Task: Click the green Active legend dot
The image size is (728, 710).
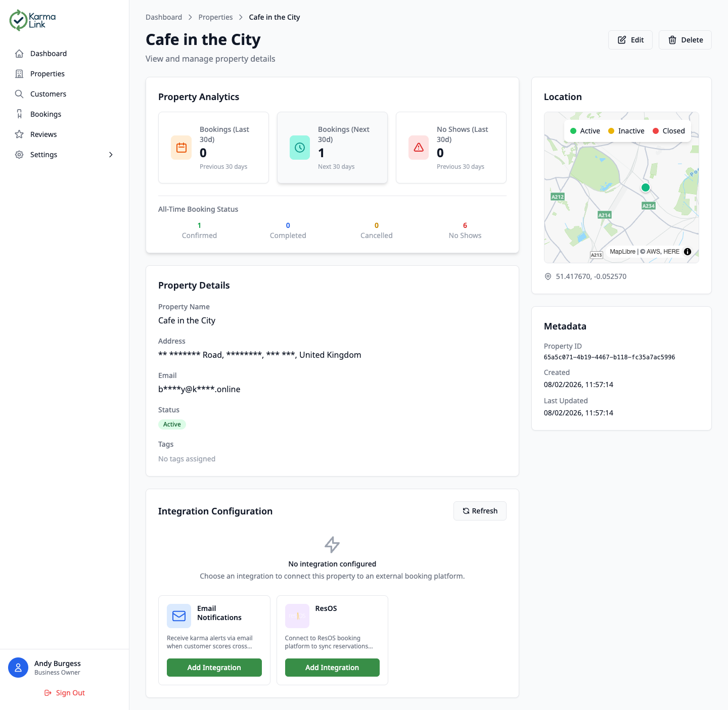Action: coord(574,130)
